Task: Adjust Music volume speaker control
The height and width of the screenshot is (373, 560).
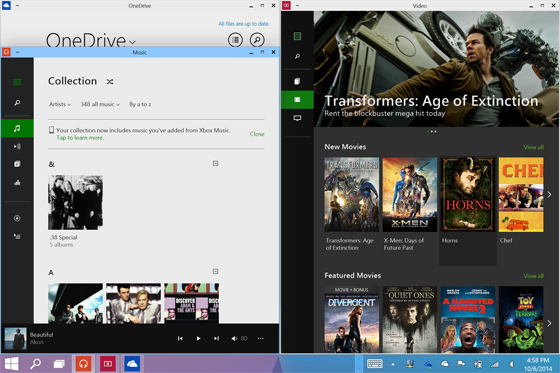Action: click(x=234, y=338)
